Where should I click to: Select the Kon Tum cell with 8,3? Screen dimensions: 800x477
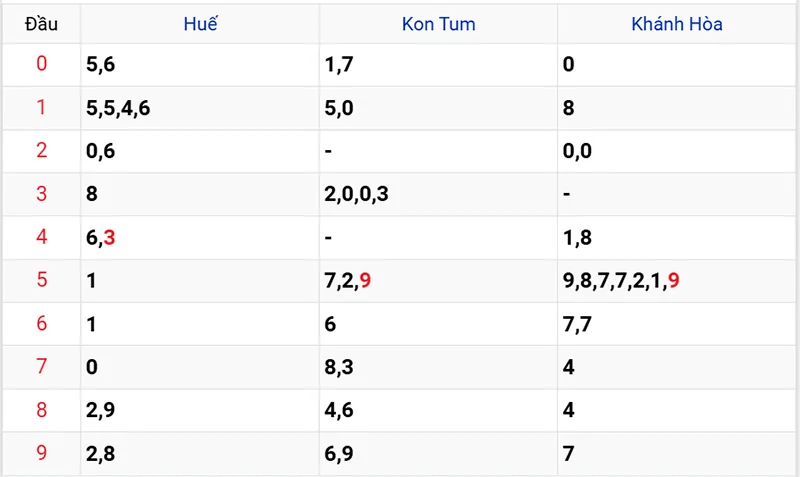tap(339, 367)
